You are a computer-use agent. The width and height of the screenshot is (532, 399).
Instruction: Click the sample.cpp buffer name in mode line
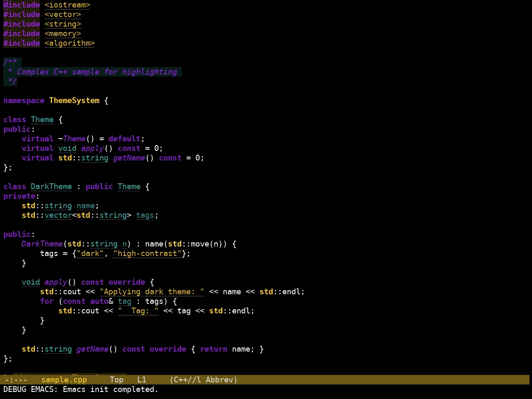pos(64,380)
